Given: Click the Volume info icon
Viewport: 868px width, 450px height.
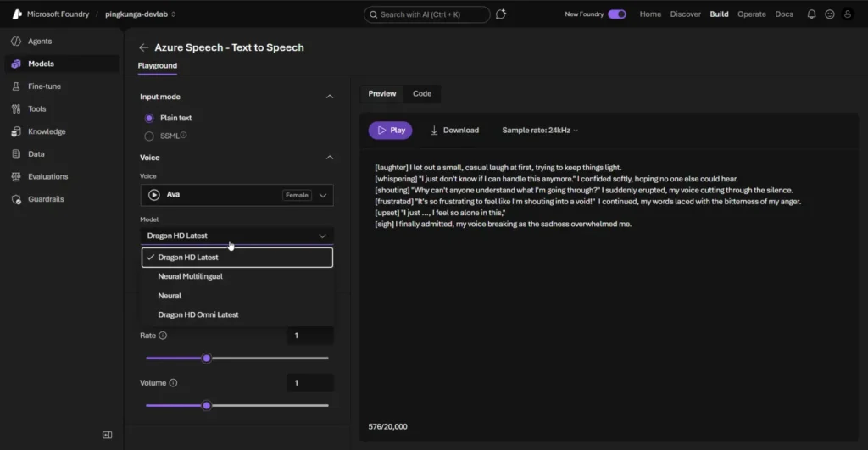Looking at the screenshot, I should [173, 383].
